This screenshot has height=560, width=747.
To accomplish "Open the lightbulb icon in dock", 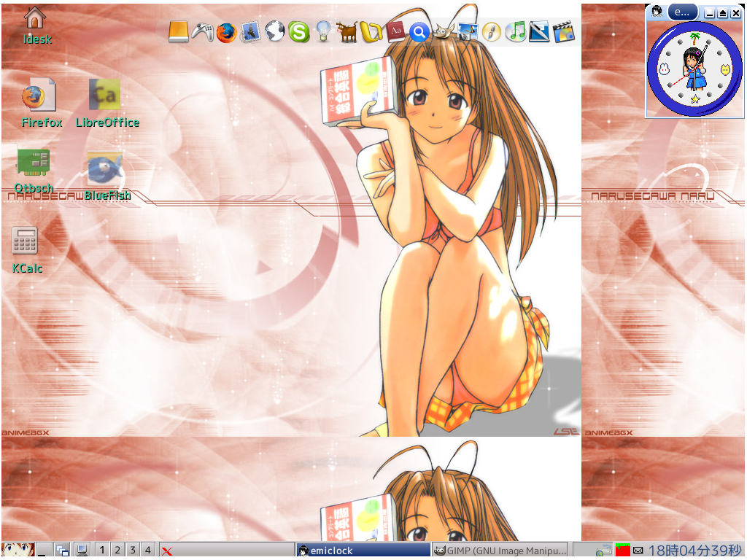I will coord(322,31).
